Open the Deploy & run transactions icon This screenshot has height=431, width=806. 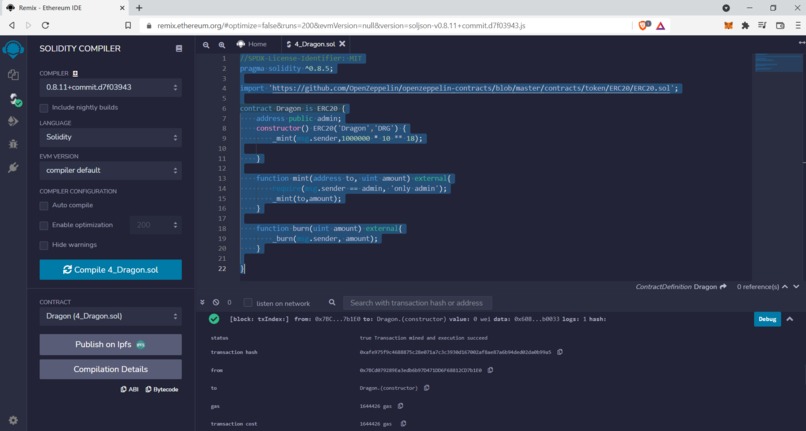(x=13, y=121)
